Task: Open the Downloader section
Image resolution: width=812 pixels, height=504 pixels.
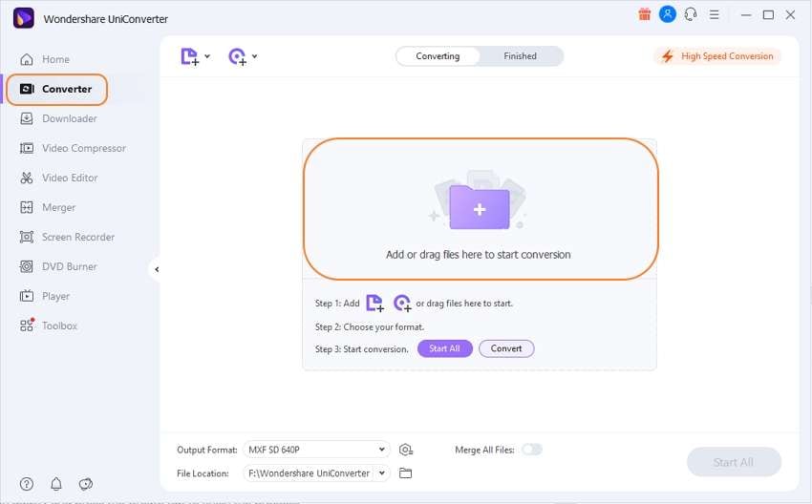Action: point(58,118)
